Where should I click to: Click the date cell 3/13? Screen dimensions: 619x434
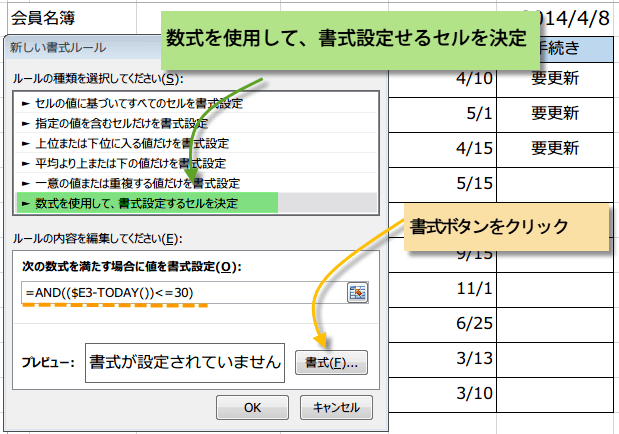(442, 359)
